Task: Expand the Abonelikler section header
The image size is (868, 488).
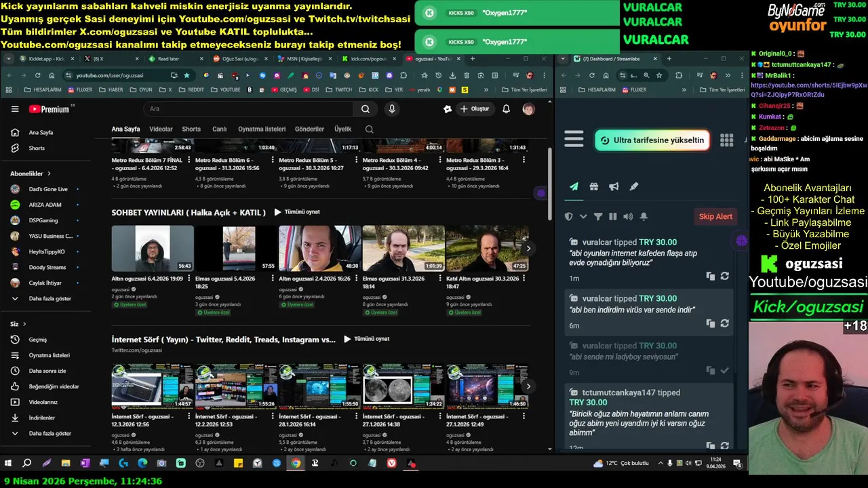Action: click(29, 174)
